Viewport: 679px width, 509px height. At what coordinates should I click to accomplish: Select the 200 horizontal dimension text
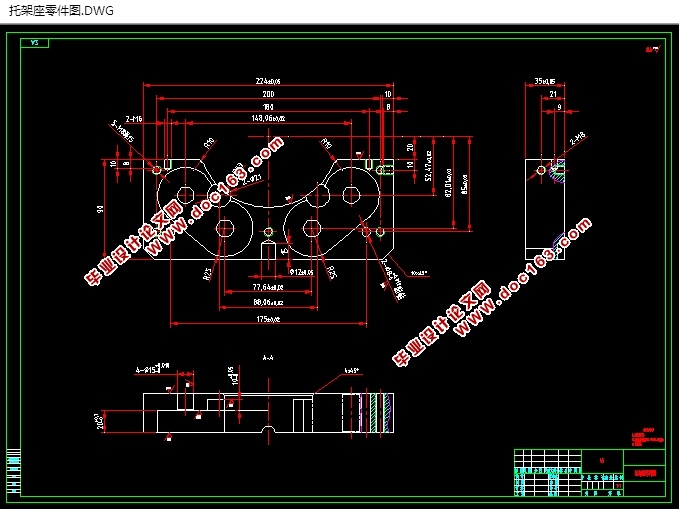267,93
